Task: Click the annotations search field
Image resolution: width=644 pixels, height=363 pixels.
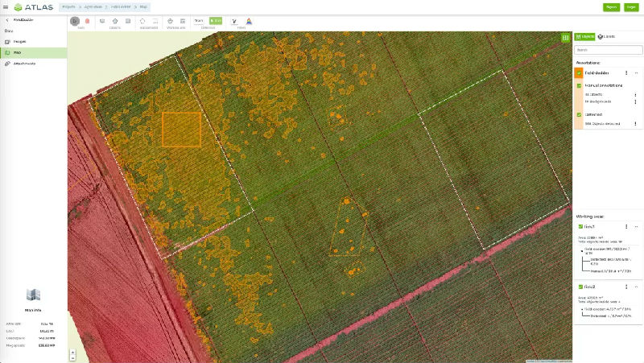Action: click(x=608, y=50)
